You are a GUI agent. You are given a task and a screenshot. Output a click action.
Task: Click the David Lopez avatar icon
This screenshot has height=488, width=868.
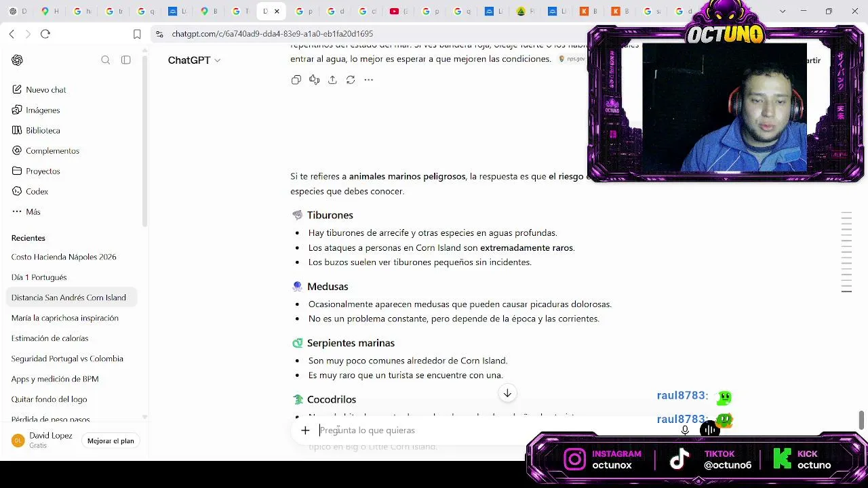[x=18, y=441]
